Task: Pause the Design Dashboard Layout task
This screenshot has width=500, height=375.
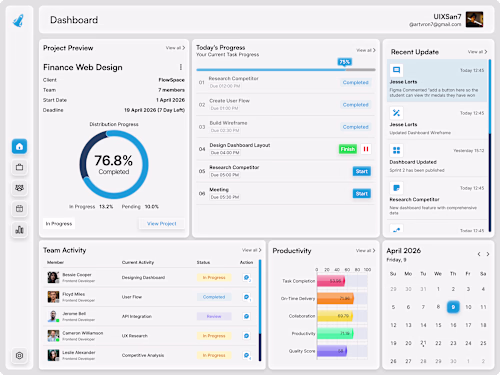Action: pyautogui.click(x=366, y=149)
